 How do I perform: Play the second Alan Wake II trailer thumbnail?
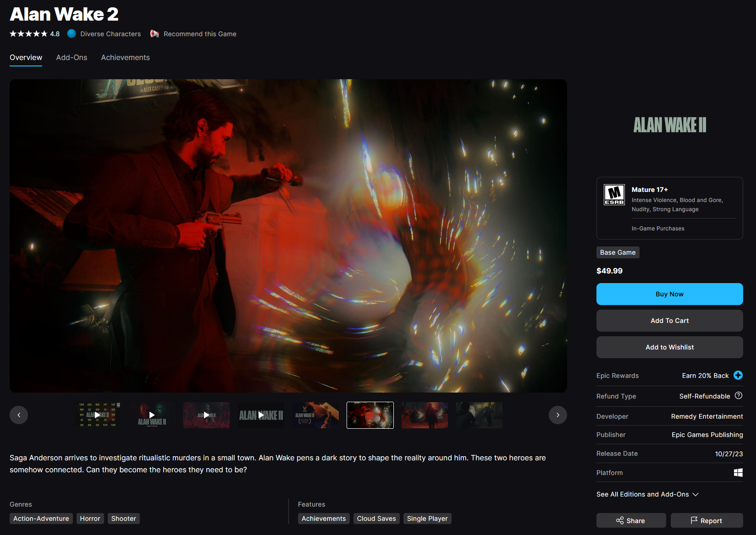pos(152,415)
